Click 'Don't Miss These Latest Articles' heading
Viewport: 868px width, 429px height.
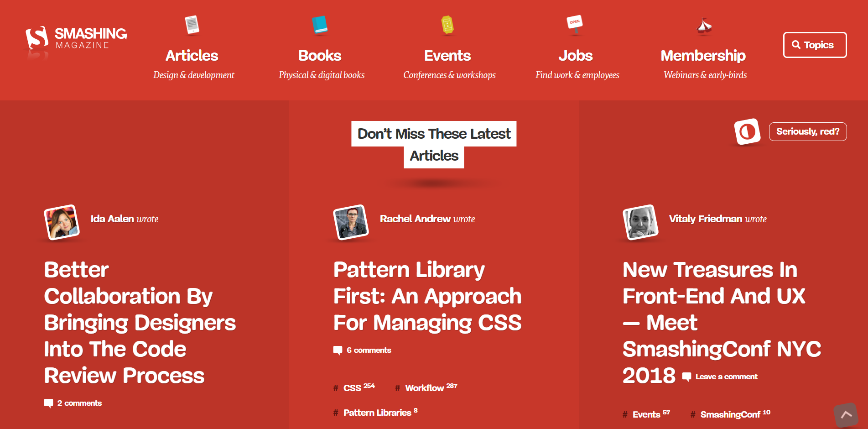[434, 145]
